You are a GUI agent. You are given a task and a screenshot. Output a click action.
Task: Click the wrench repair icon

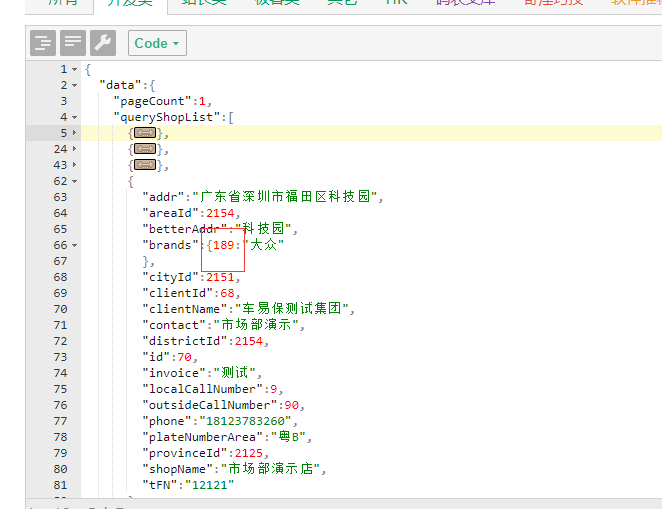click(103, 43)
